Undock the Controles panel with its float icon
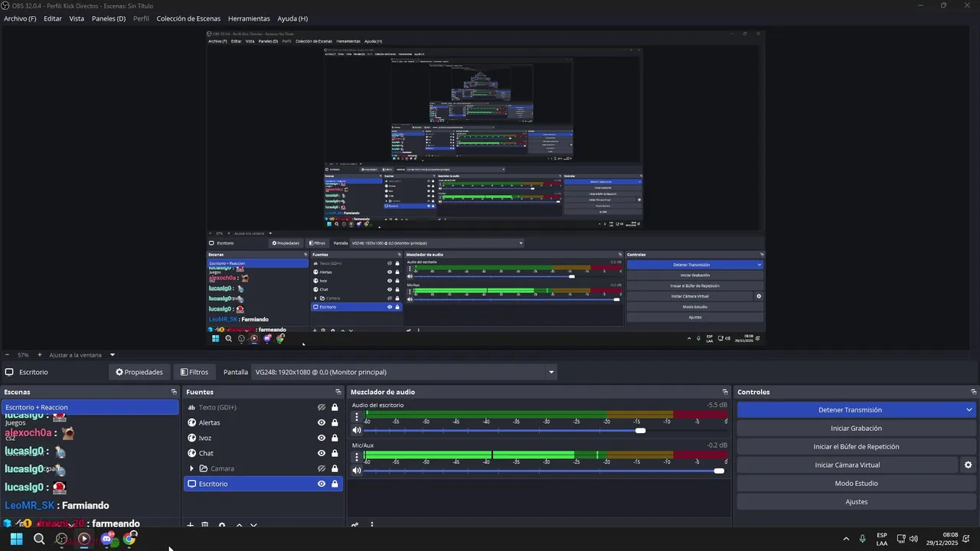The image size is (980, 551). pyautogui.click(x=973, y=392)
